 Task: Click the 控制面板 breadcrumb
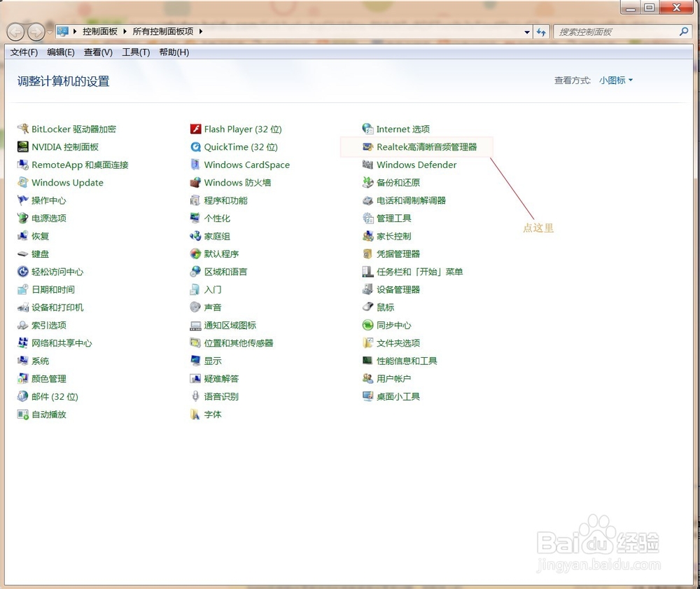(x=100, y=32)
